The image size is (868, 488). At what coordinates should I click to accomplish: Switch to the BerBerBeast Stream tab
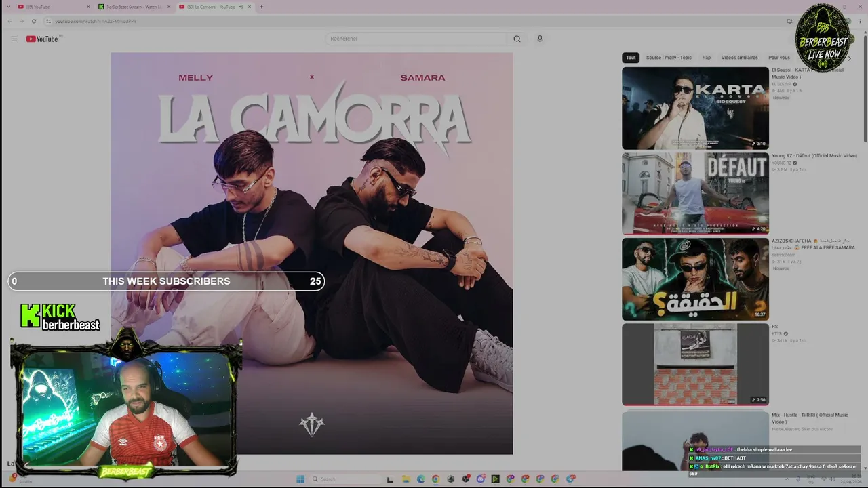(134, 7)
